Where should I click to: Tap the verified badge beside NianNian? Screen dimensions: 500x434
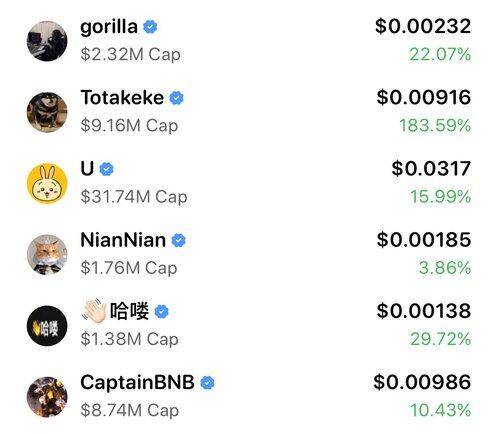[x=178, y=240]
